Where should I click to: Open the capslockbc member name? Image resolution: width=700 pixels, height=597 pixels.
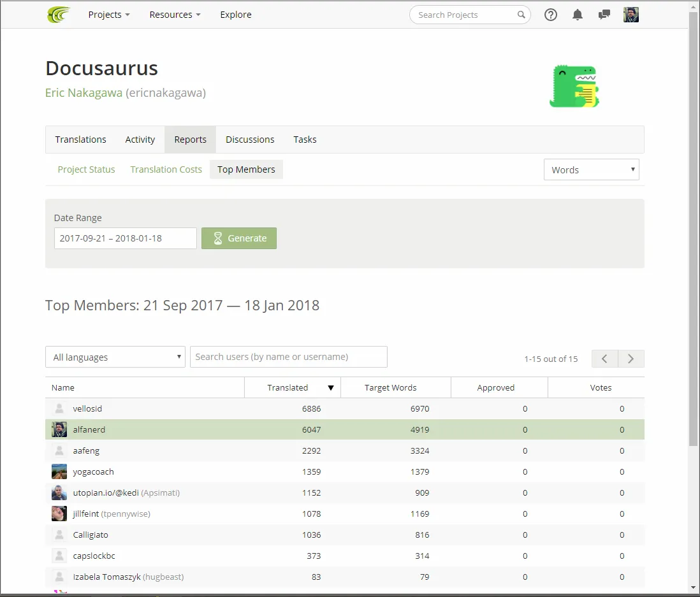tap(94, 556)
